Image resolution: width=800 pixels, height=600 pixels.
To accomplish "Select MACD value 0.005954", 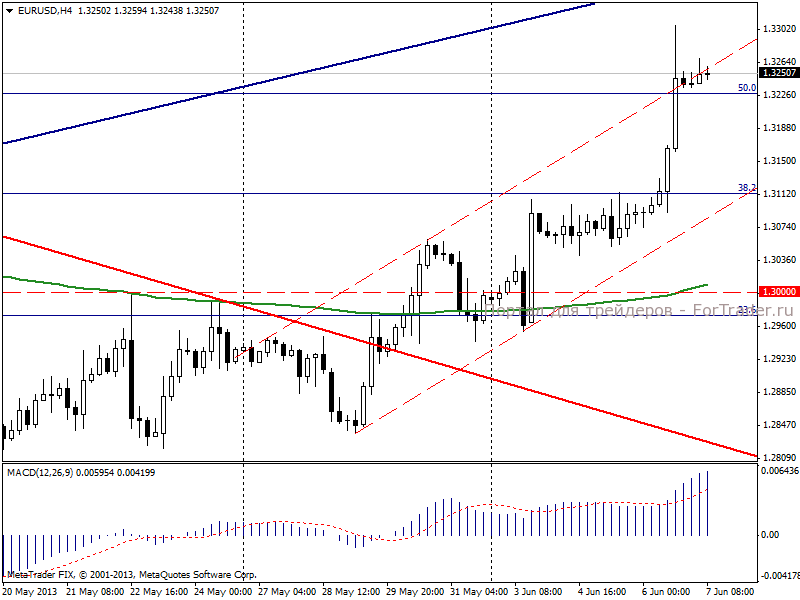I will pyautogui.click(x=95, y=472).
